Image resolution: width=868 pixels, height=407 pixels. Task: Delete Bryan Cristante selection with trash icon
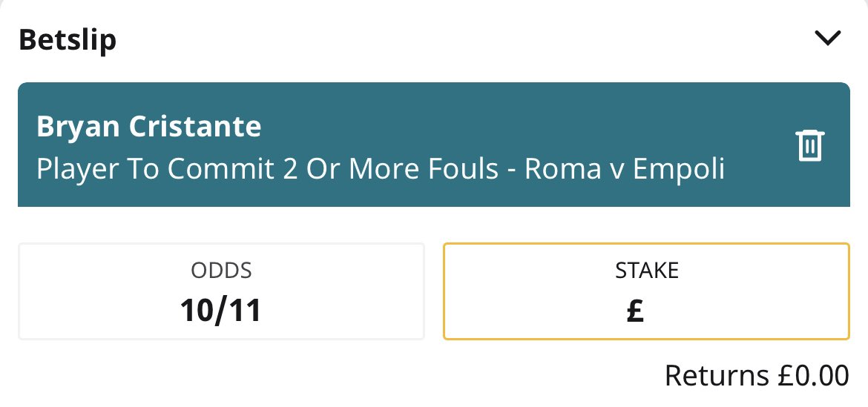point(809,145)
